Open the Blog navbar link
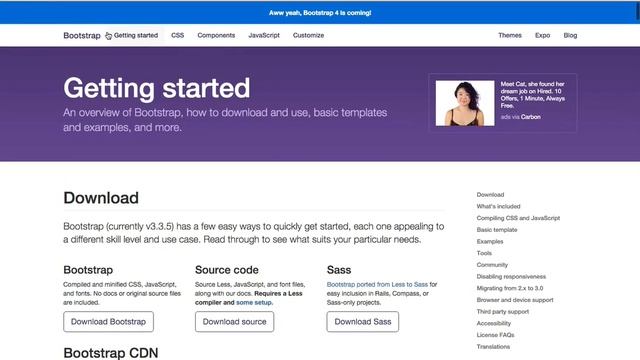Viewport: 640px width, 360px height. 570,36
